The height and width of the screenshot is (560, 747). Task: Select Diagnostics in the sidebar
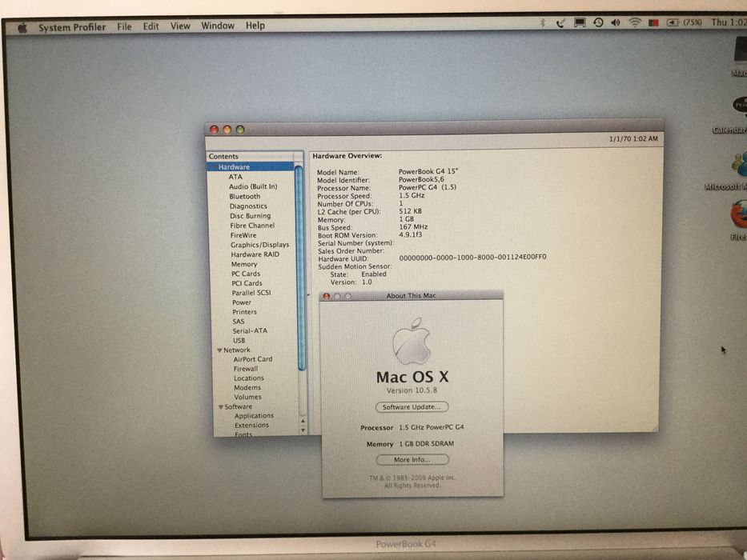[x=248, y=206]
